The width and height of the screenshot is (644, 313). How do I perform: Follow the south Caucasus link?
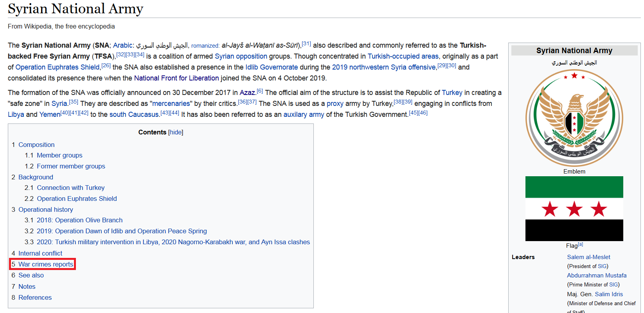(134, 114)
